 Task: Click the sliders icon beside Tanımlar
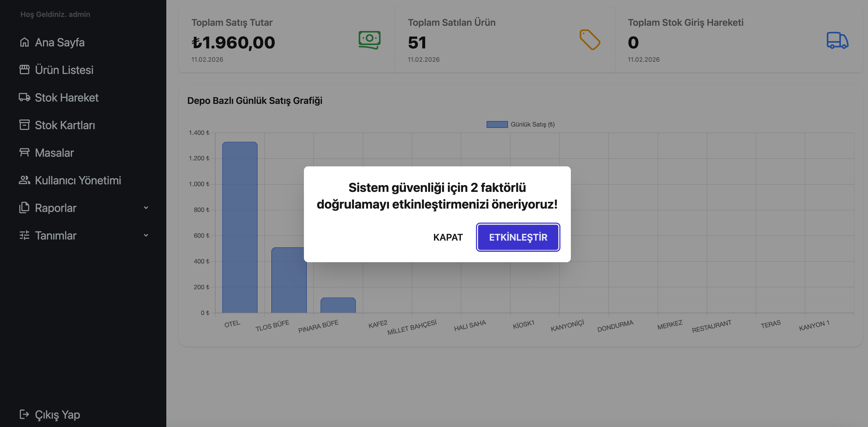24,235
